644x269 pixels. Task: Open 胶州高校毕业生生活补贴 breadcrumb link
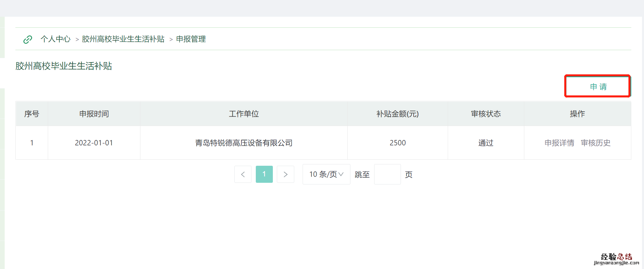tap(123, 39)
